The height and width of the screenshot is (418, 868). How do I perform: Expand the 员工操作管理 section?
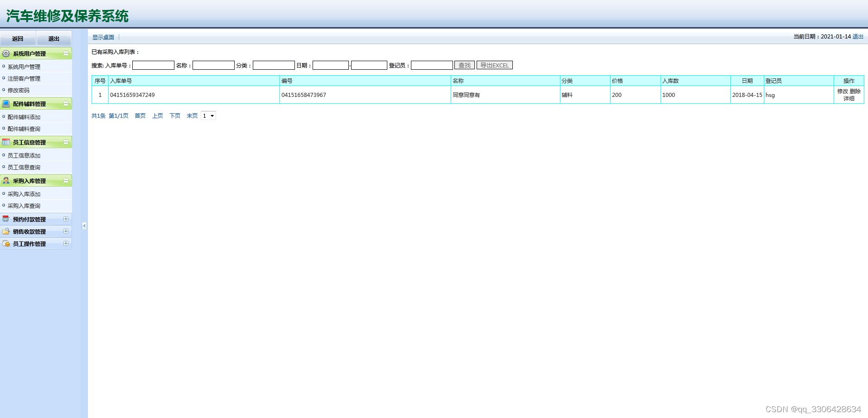point(66,244)
